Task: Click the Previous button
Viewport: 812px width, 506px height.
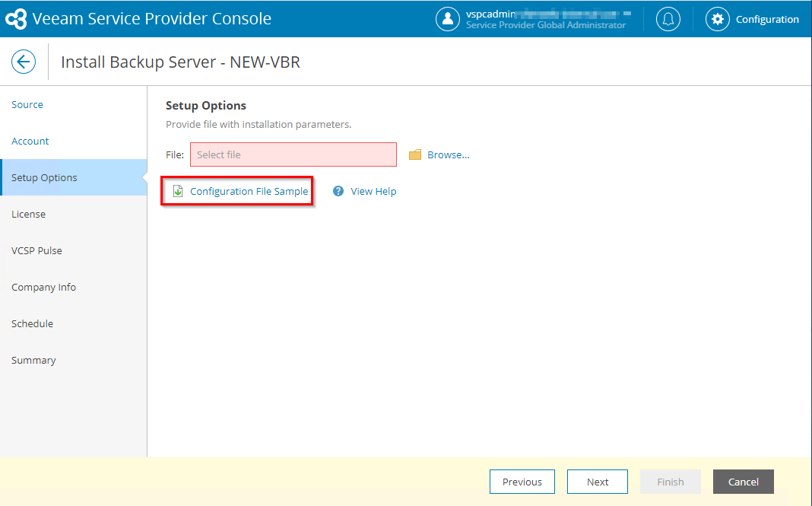Action: [x=522, y=482]
